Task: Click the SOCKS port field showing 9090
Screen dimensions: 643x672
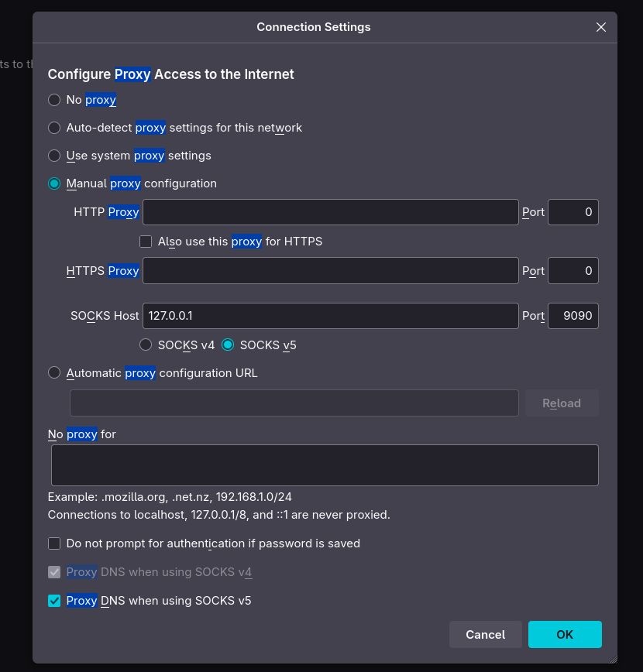Action: [573, 316]
